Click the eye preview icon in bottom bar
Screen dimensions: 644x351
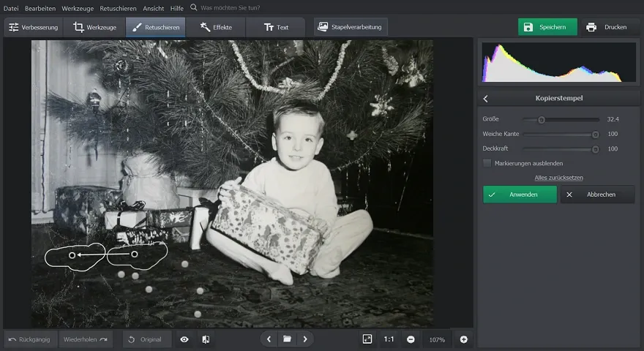click(x=184, y=339)
